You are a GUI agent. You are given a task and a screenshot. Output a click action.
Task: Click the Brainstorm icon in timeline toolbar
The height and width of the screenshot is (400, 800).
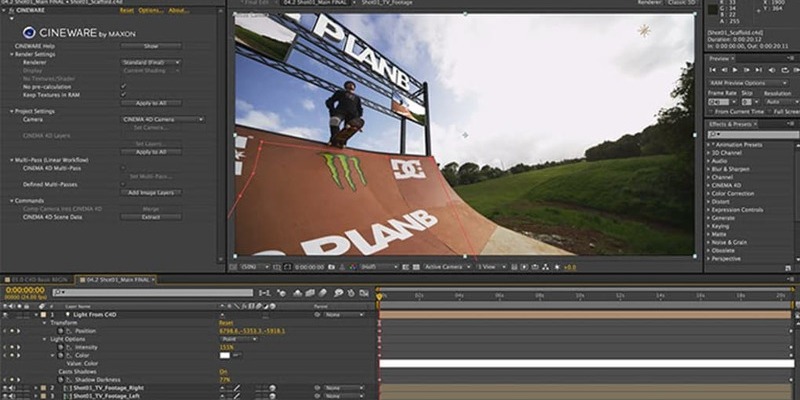(339, 293)
